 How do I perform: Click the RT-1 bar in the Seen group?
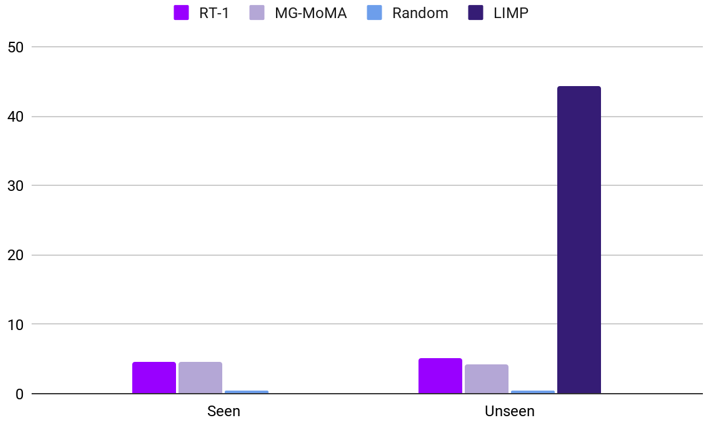[154, 378]
